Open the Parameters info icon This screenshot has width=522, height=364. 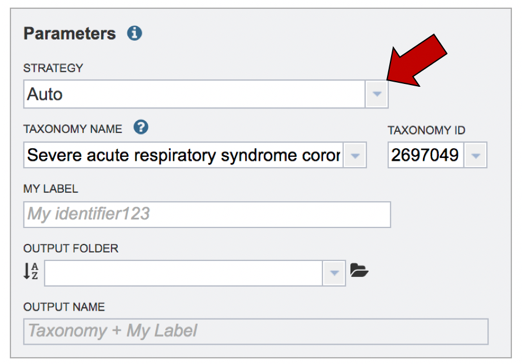134,33
